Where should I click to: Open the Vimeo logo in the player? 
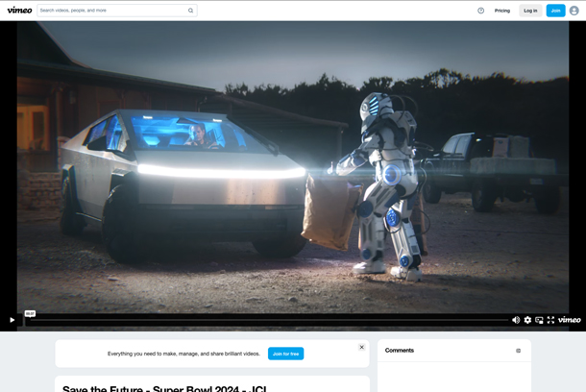click(x=569, y=320)
